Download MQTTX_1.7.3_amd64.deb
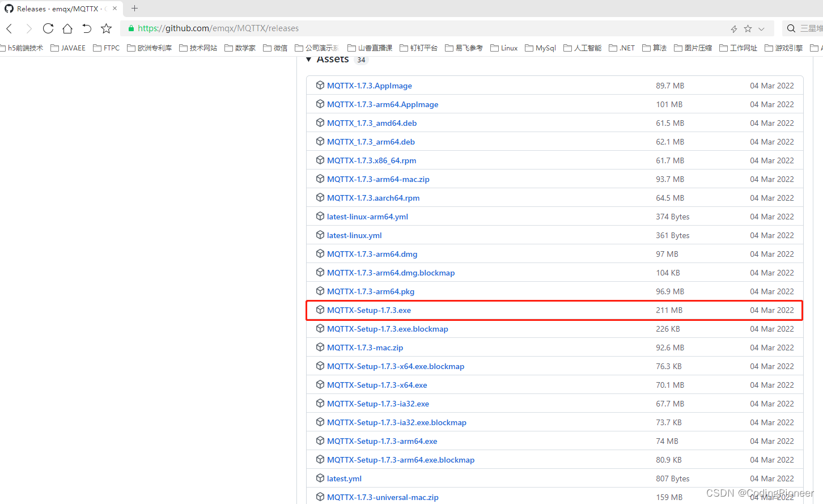The image size is (823, 504). [x=372, y=123]
